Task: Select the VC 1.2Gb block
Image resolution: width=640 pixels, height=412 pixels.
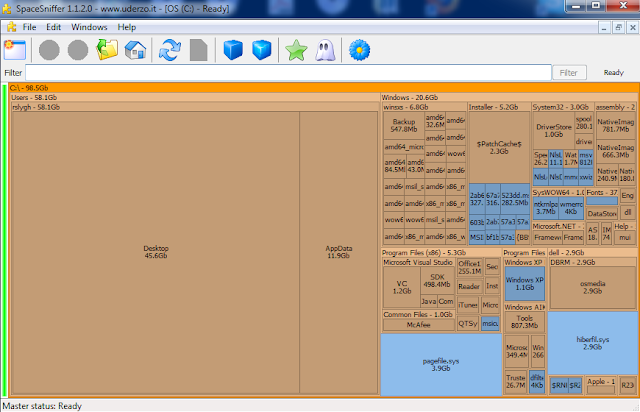Action: pyautogui.click(x=402, y=287)
